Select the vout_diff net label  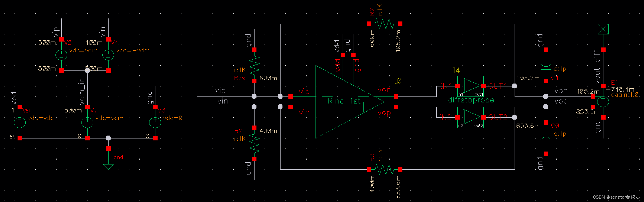point(597,67)
